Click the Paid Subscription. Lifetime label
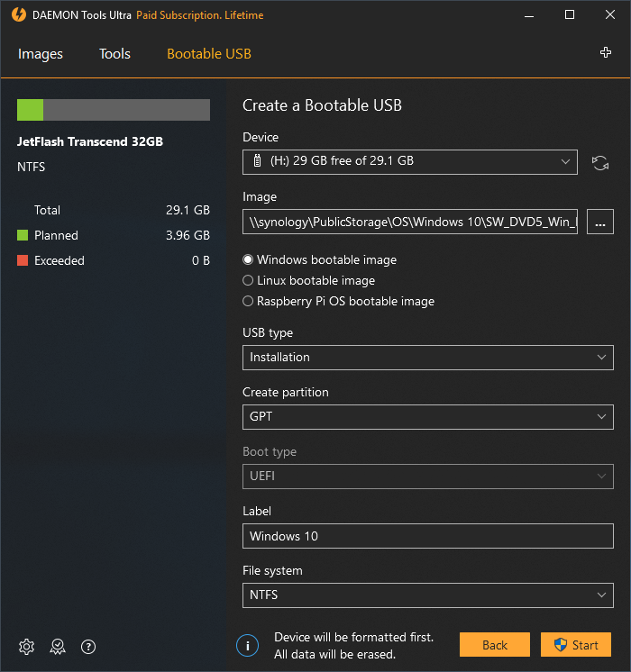 coord(200,15)
